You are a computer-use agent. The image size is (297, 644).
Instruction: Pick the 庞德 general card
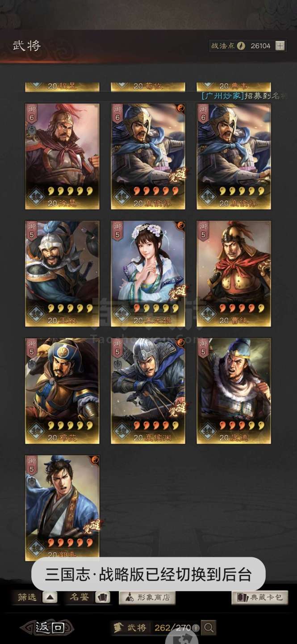click(234, 391)
